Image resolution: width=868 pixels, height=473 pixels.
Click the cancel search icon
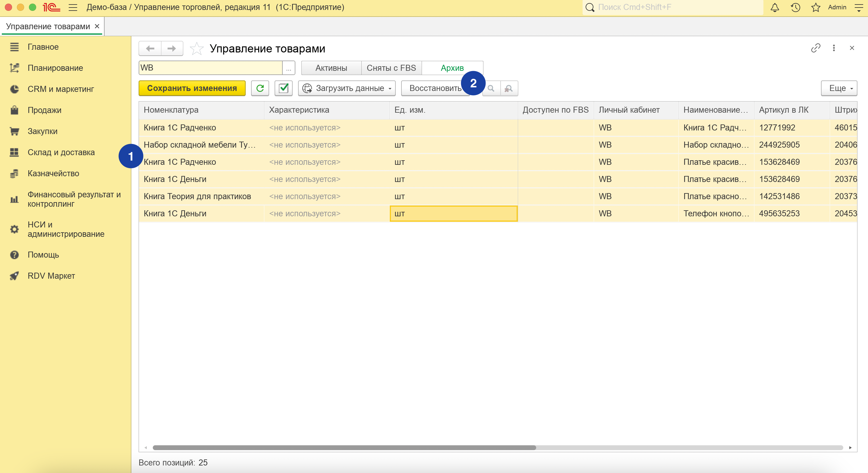pos(508,89)
